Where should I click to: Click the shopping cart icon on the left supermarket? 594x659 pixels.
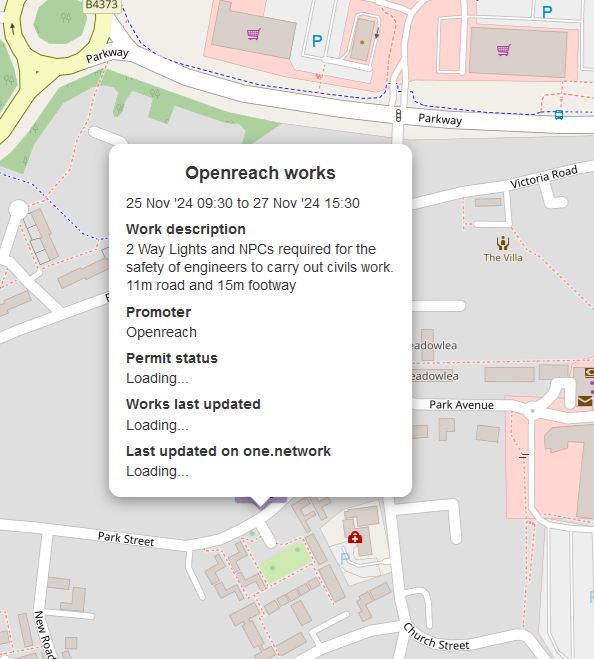pos(253,34)
